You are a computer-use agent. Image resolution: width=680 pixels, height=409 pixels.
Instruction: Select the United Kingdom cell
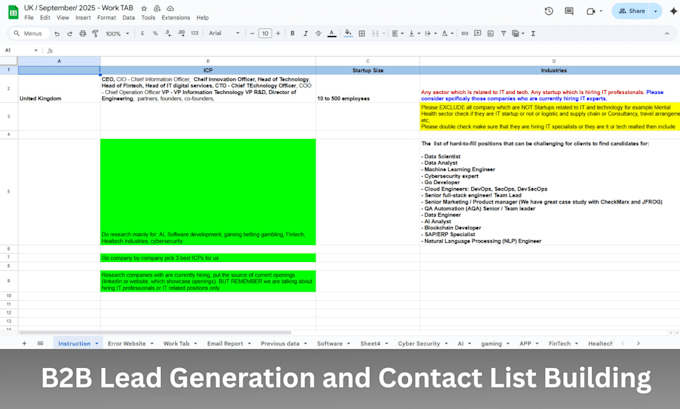click(x=59, y=88)
